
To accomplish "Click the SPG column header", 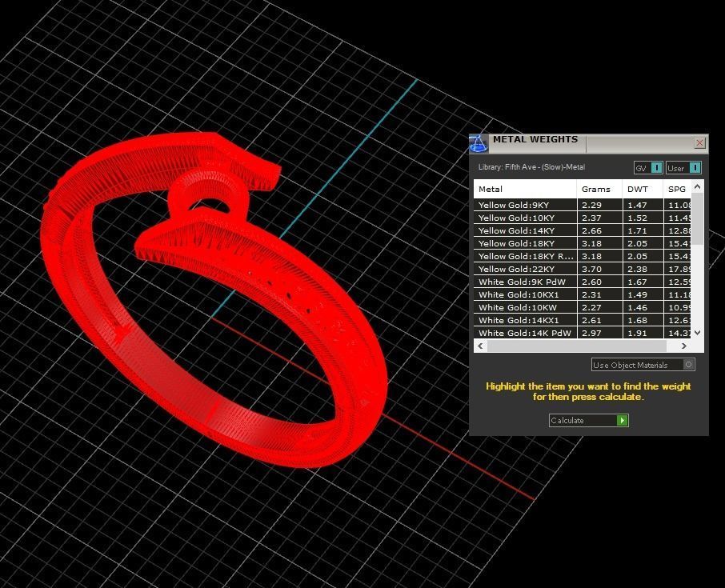I will 677,189.
